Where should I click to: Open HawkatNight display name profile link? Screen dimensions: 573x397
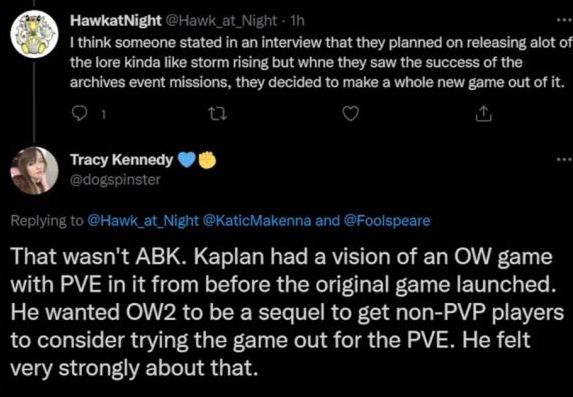[116, 21]
